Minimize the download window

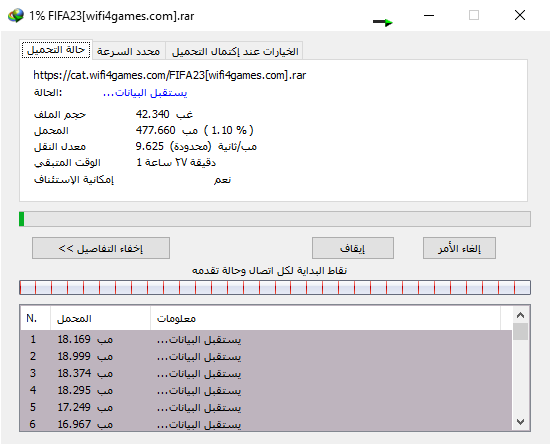coord(429,15)
